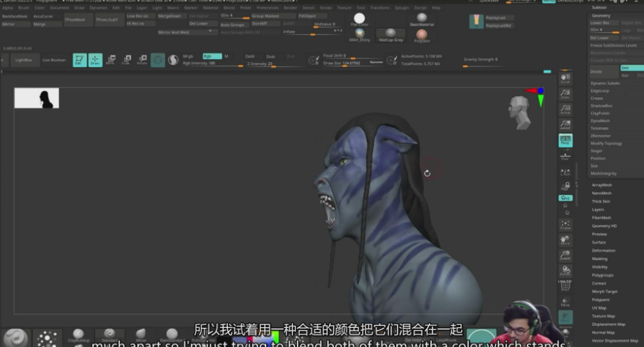Click the brush stroke replay icon
The width and height of the screenshot is (644, 347).
pos(476,21)
